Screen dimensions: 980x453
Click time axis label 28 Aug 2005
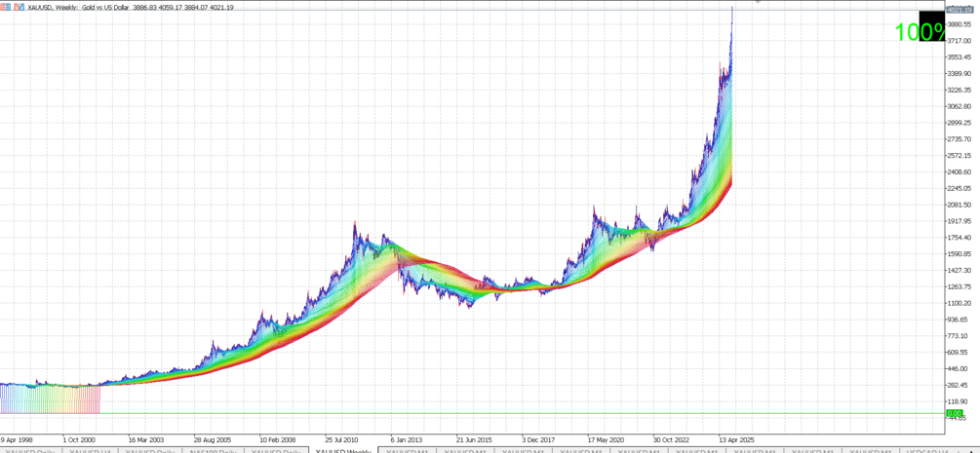(x=213, y=439)
